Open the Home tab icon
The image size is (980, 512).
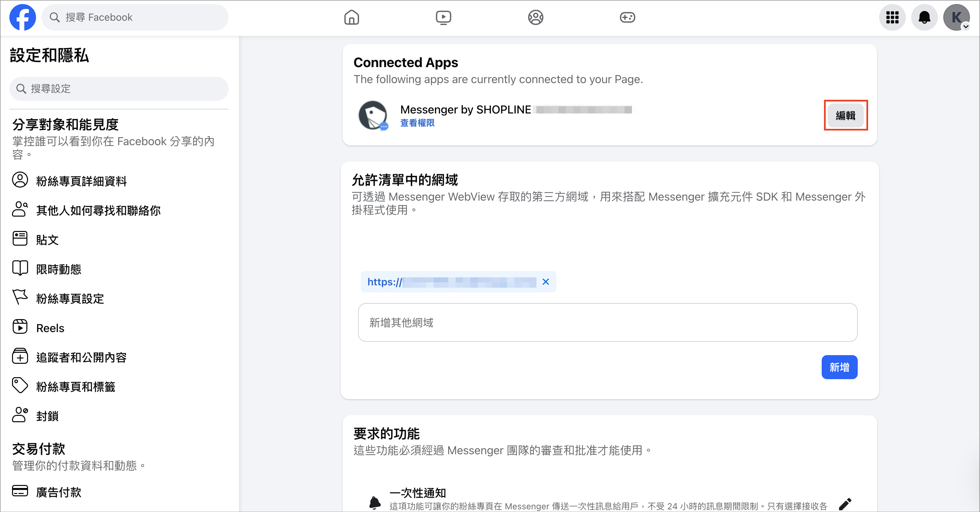[351, 17]
